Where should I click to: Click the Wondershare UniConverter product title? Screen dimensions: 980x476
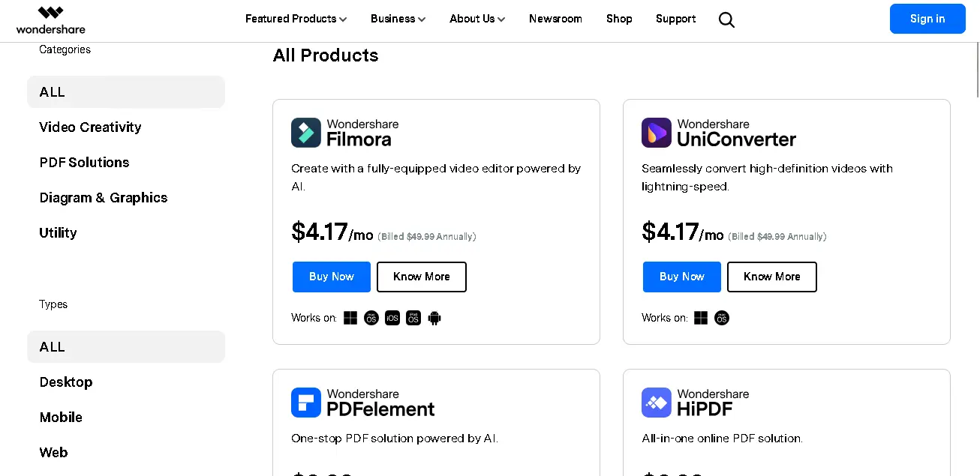click(x=736, y=133)
